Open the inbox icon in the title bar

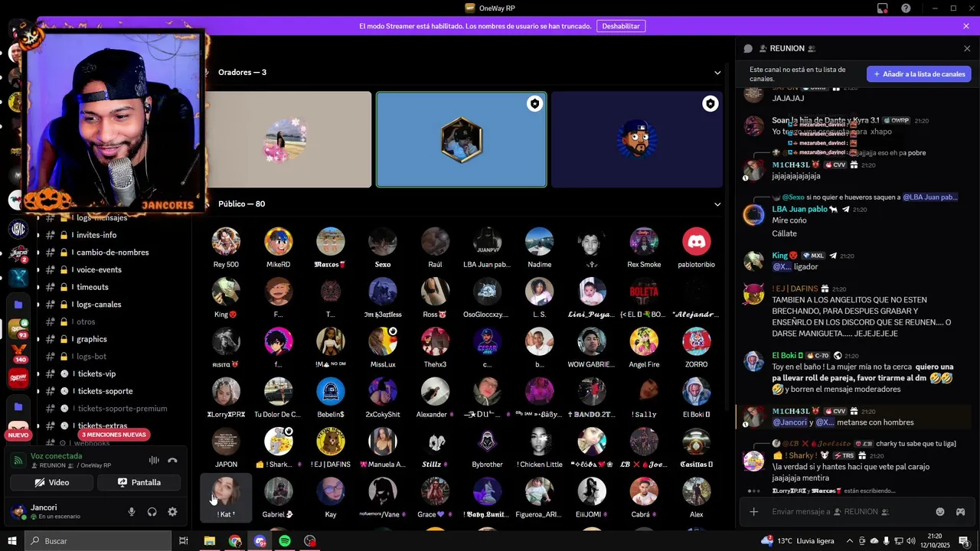pos(883,8)
